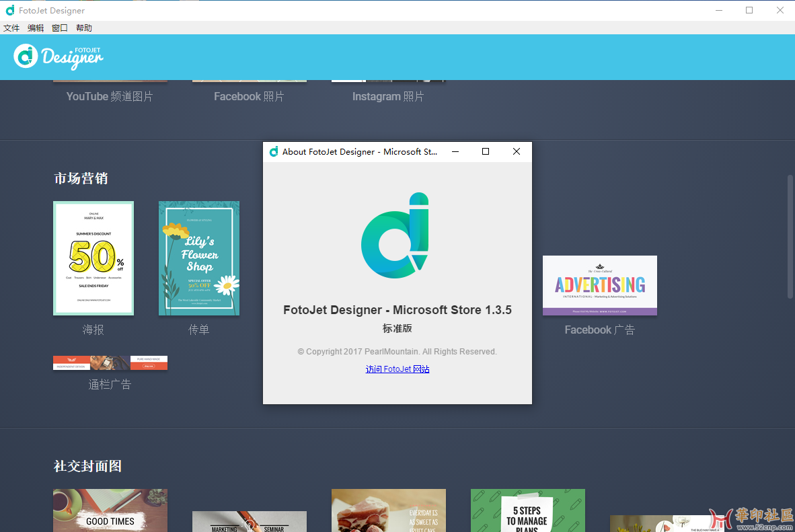Click the vertical scrollbar of main window
This screenshot has width=795, height=532.
coord(790,236)
